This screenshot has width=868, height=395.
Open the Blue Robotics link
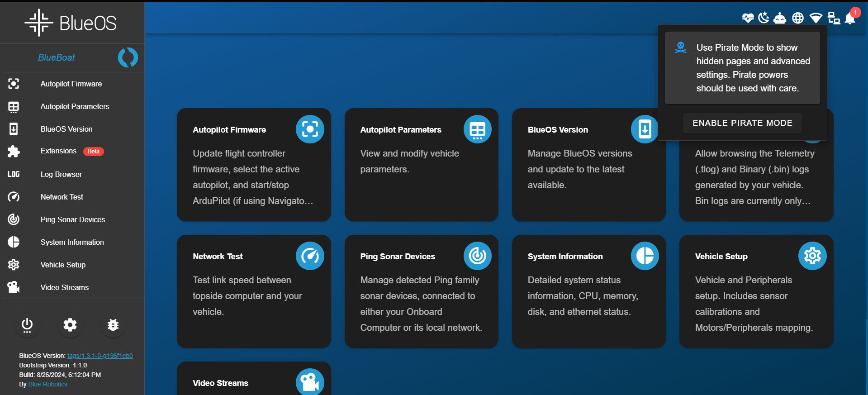pyautogui.click(x=48, y=384)
